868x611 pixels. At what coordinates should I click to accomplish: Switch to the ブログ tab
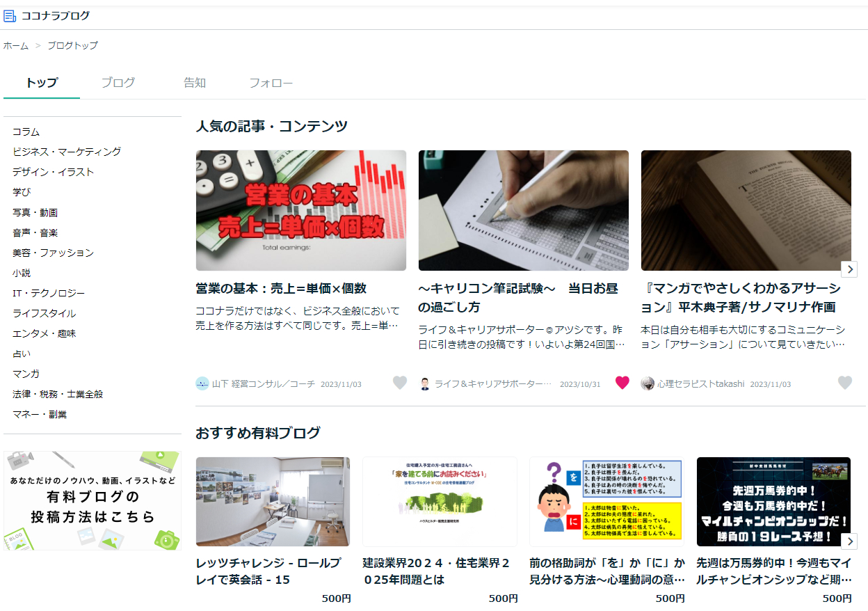(x=118, y=83)
